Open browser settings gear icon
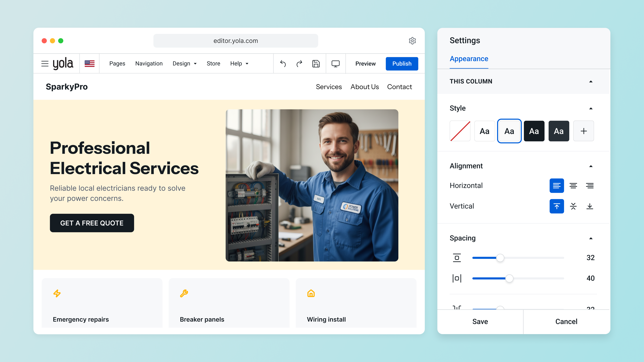 coord(412,41)
